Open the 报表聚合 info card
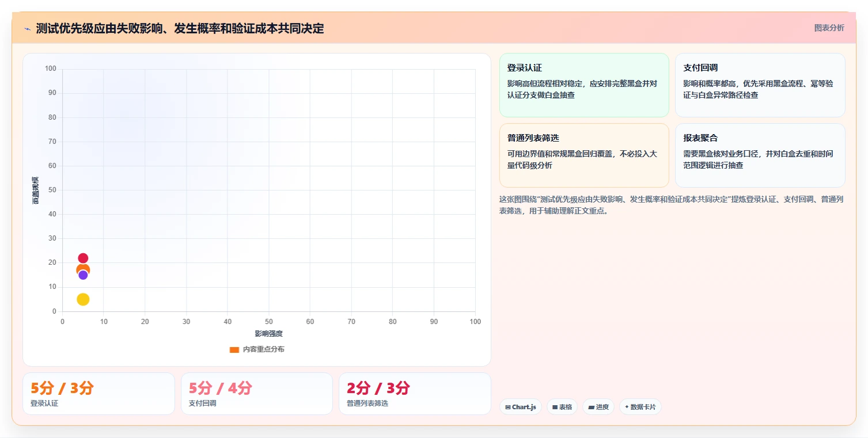868x438 pixels. 760,155
